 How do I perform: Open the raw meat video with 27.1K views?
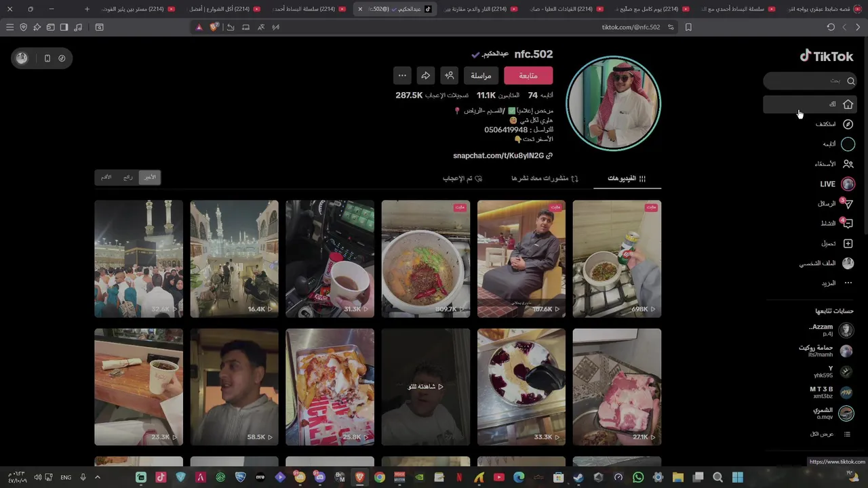click(616, 387)
